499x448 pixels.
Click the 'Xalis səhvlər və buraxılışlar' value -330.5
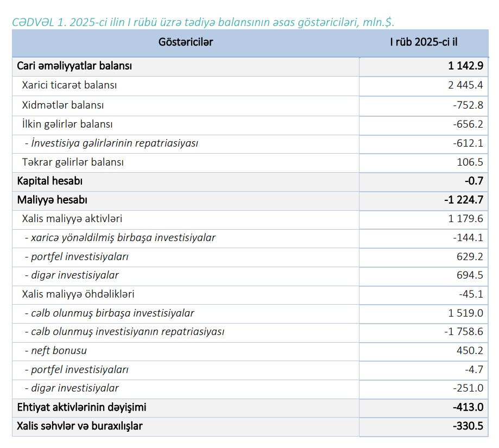[x=468, y=426]
